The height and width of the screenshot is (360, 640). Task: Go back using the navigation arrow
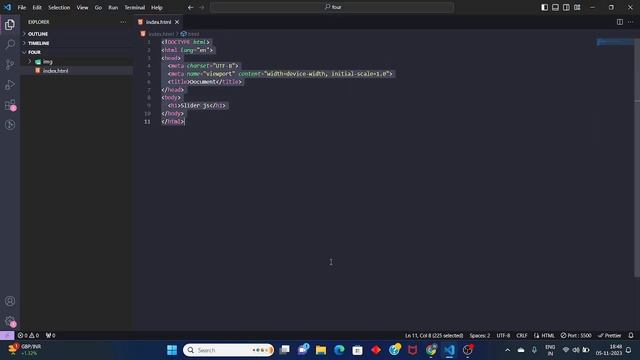tap(191, 7)
